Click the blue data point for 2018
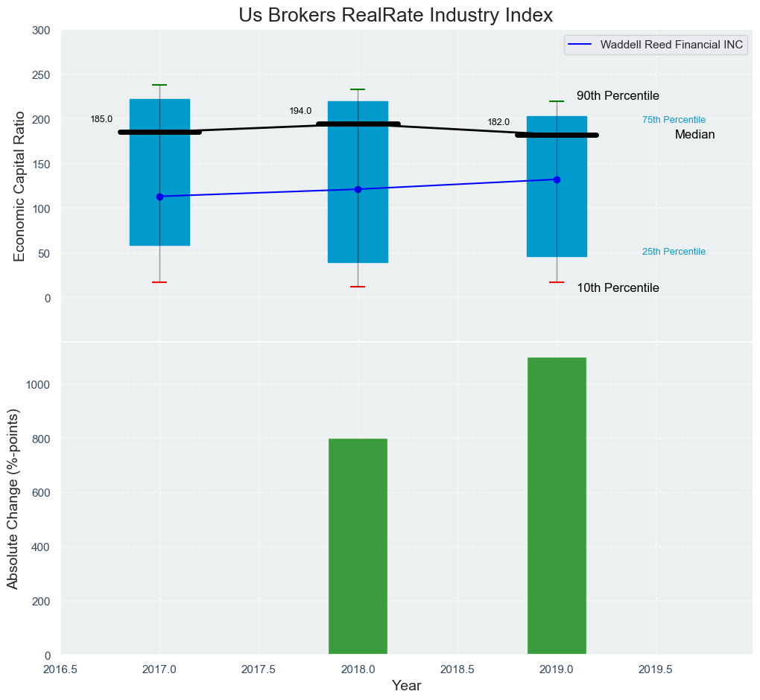The height and width of the screenshot is (700, 760). click(358, 189)
